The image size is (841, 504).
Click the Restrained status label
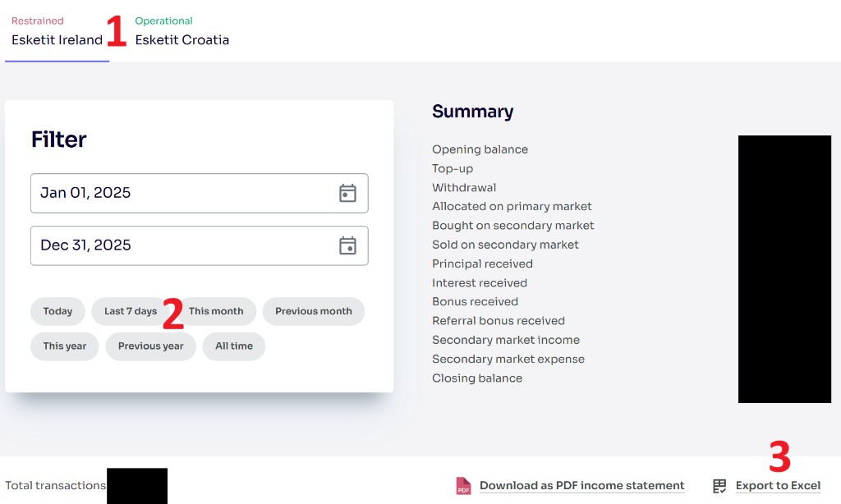point(37,21)
